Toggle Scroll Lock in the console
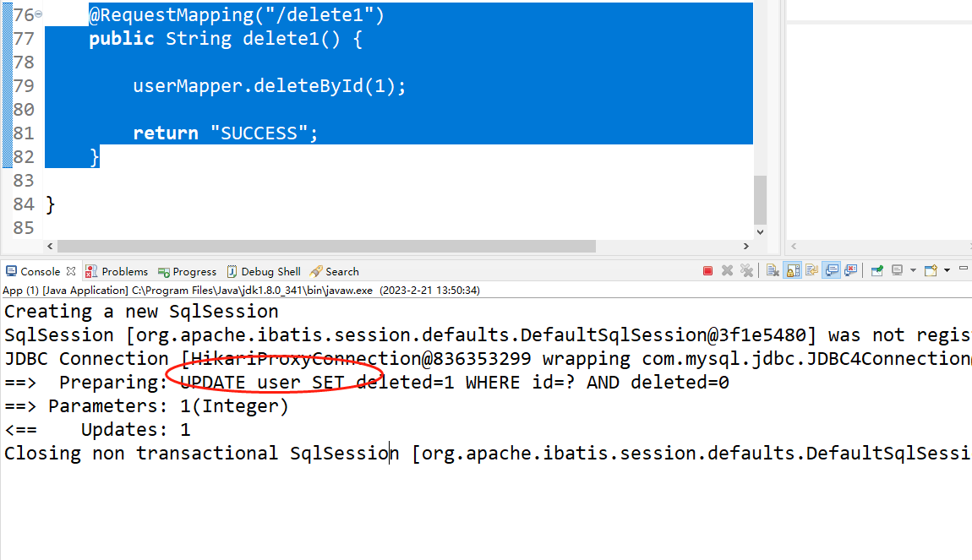Viewport: 972px width, 560px height. click(x=793, y=270)
